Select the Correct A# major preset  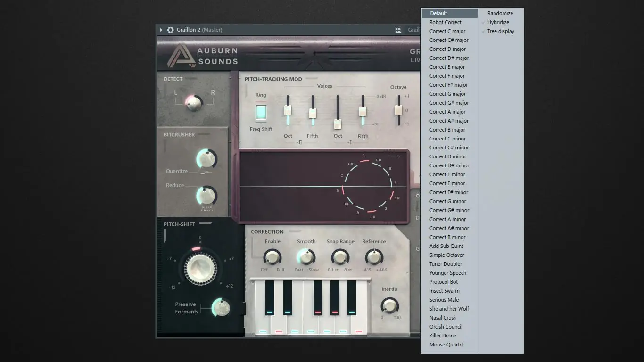click(x=450, y=121)
